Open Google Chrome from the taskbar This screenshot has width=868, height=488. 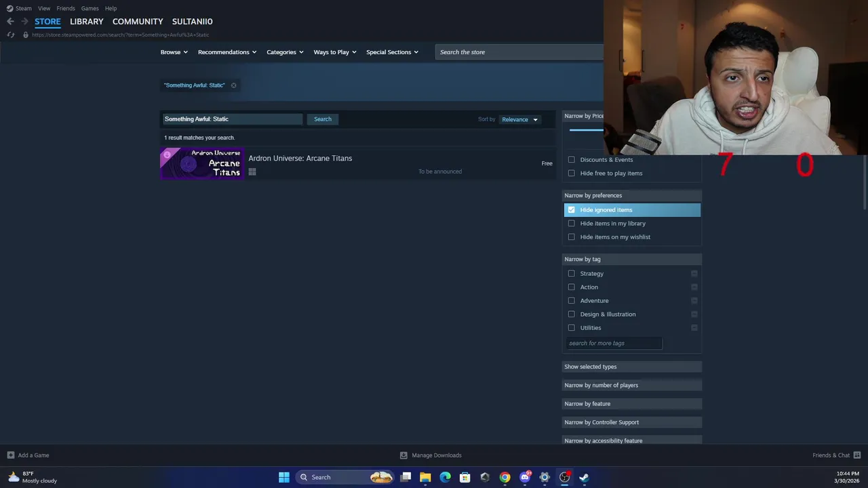(x=505, y=477)
